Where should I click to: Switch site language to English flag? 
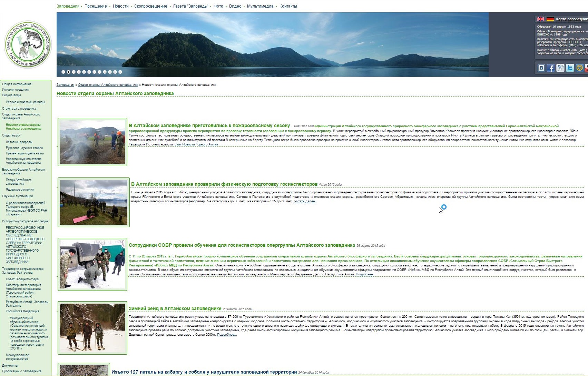[x=540, y=19]
